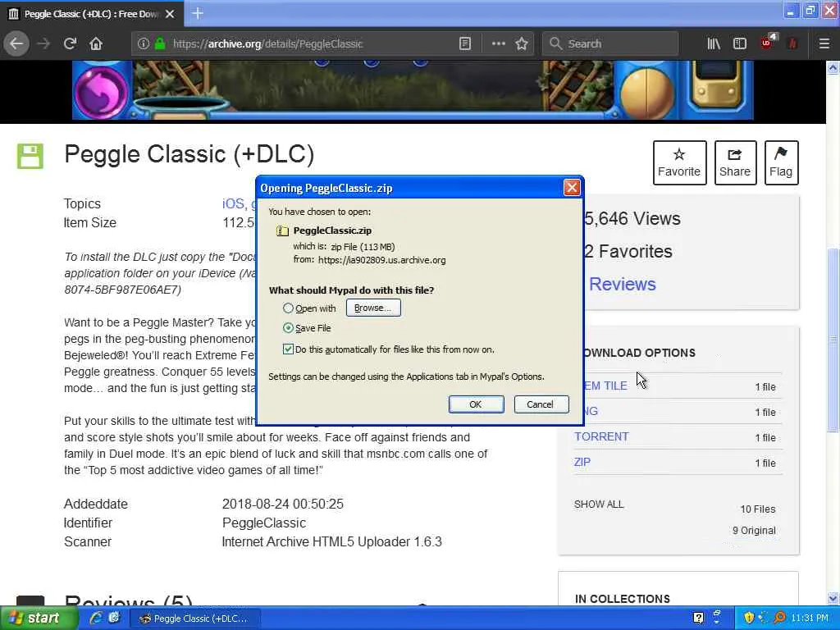Click Cancel in the download dialog
Image resolution: width=840 pixels, height=630 pixels.
point(541,404)
